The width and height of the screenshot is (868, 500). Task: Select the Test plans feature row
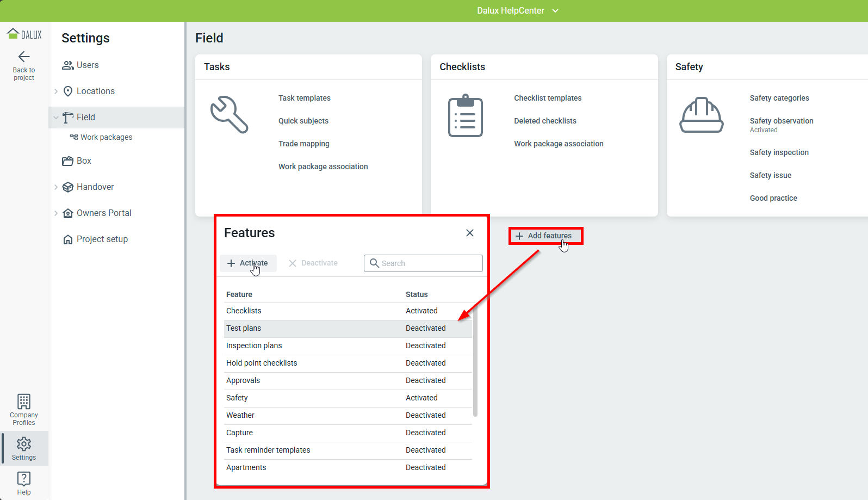tap(348, 329)
